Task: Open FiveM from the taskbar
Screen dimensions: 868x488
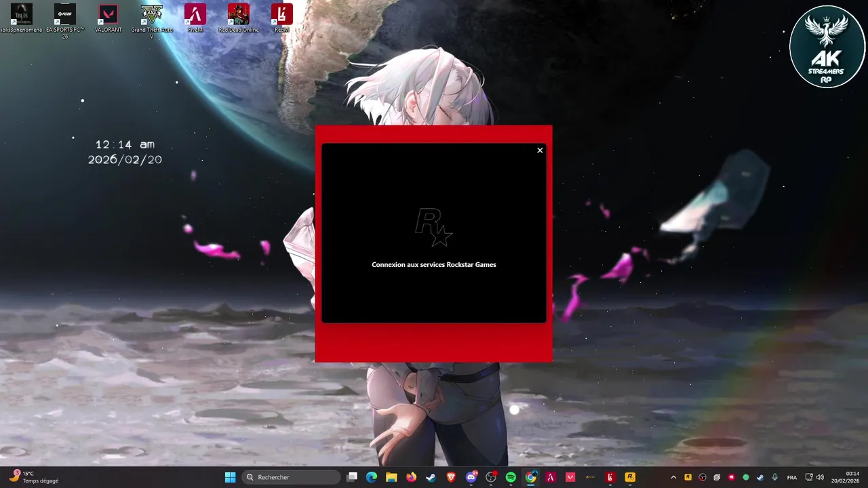Action: coord(551,477)
